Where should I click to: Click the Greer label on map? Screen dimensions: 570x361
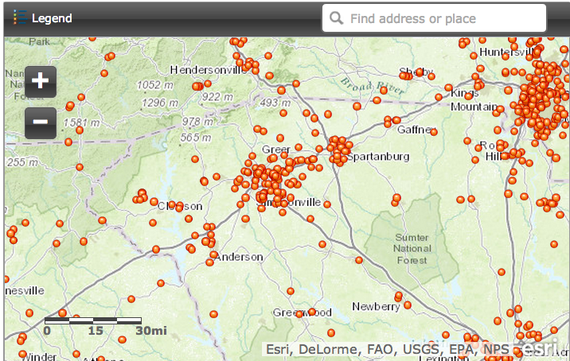tap(276, 149)
